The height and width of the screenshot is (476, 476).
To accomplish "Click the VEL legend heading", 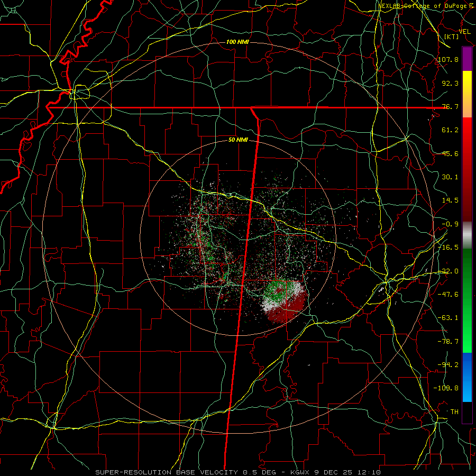I will [464, 32].
